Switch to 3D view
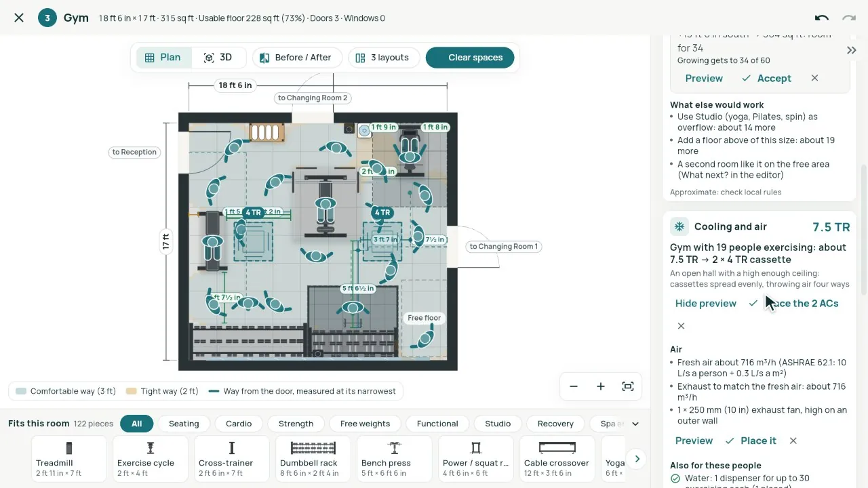The height and width of the screenshot is (488, 868). click(218, 58)
